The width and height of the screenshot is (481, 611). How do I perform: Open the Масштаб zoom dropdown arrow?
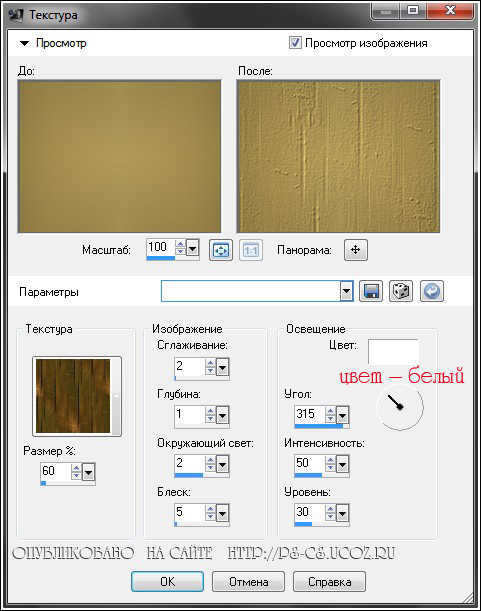click(193, 247)
